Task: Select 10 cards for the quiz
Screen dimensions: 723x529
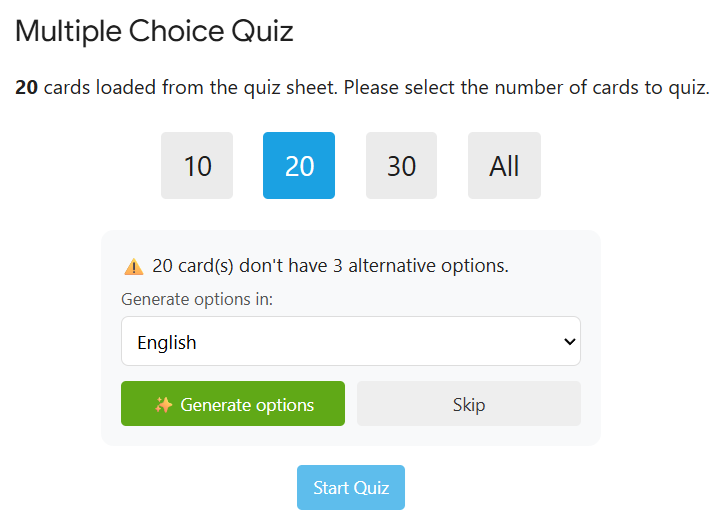Action: coord(197,165)
